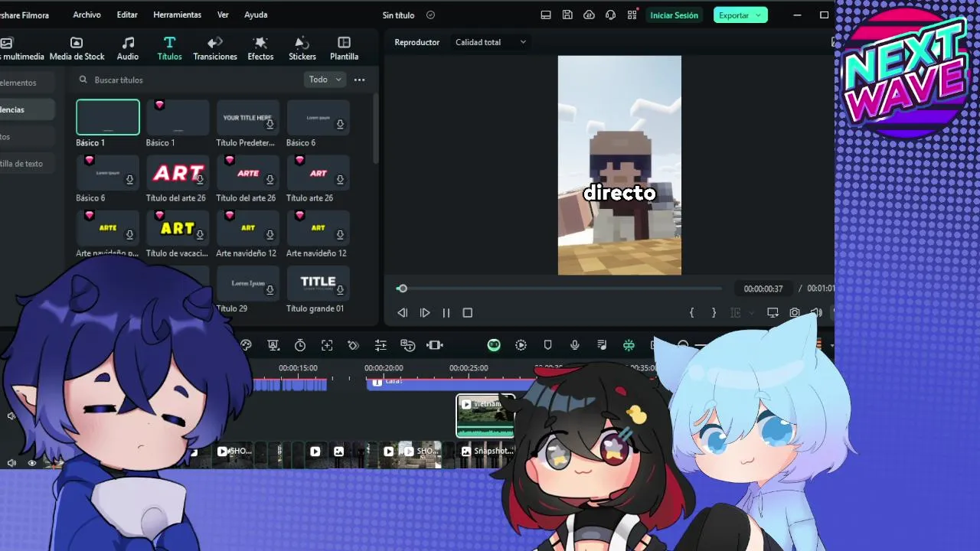The width and height of the screenshot is (980, 551).
Task: Click the layout switch icon in title bar
Action: (x=546, y=15)
